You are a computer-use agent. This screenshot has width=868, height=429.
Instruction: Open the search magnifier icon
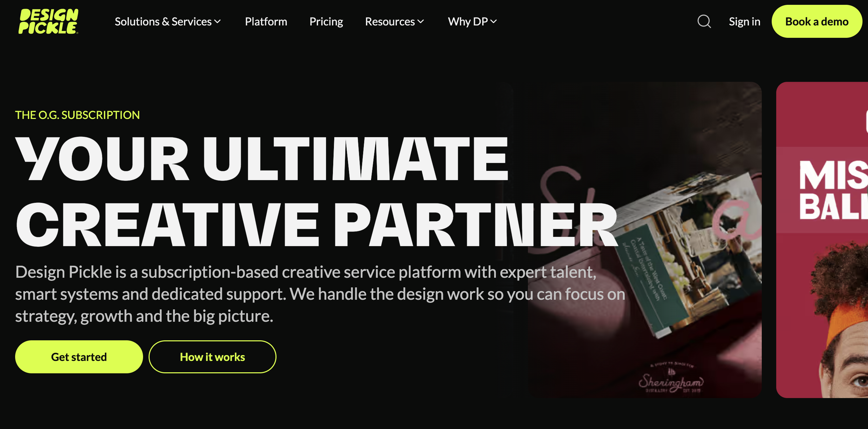pyautogui.click(x=704, y=21)
